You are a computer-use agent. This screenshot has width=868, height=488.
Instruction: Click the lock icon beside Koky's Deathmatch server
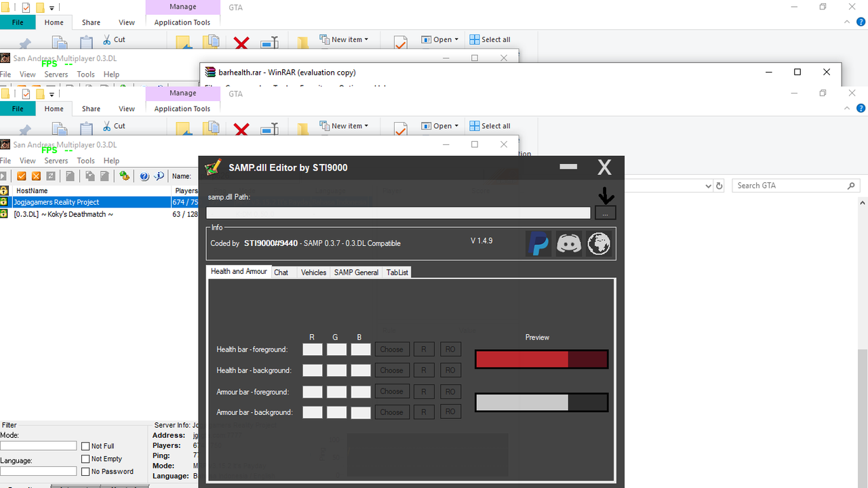tap(4, 214)
